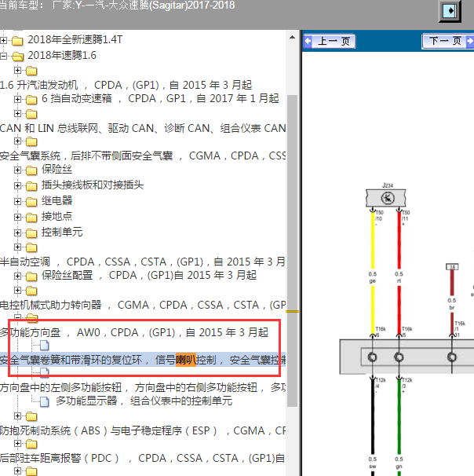Open 保险丝 folder item

57,170
